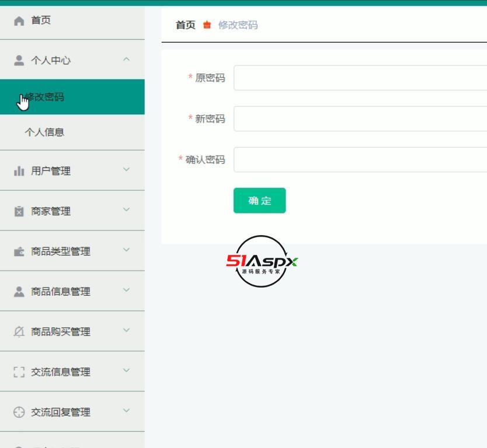Viewport: 487px width, 448px height.
Task: Focus the 原密码 input field
Action: click(360, 78)
